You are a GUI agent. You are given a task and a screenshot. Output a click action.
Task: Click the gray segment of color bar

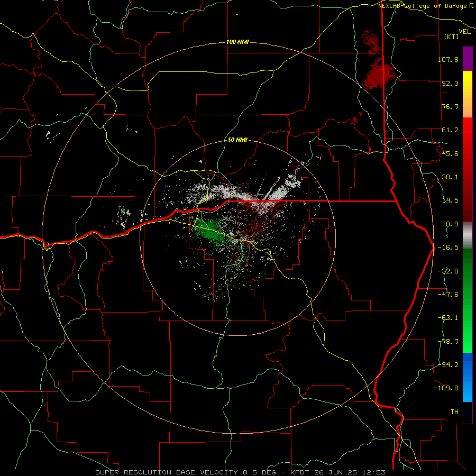pyautogui.click(x=467, y=235)
